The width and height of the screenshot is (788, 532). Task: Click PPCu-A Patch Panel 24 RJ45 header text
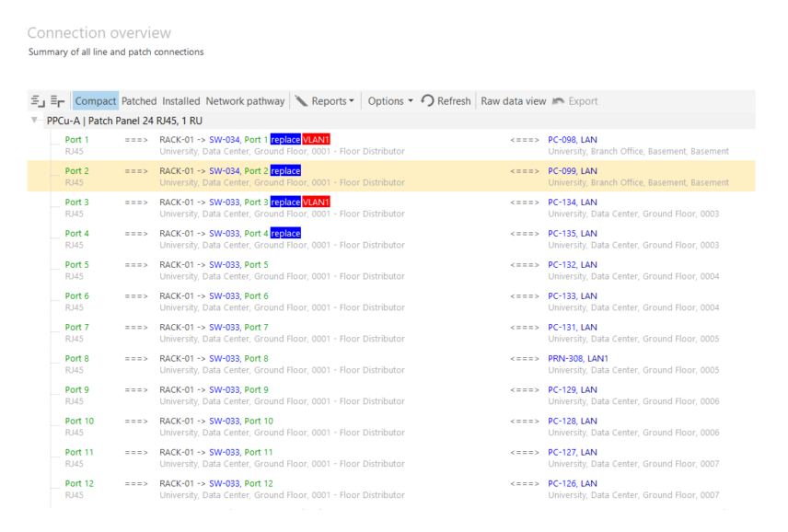pos(124,121)
